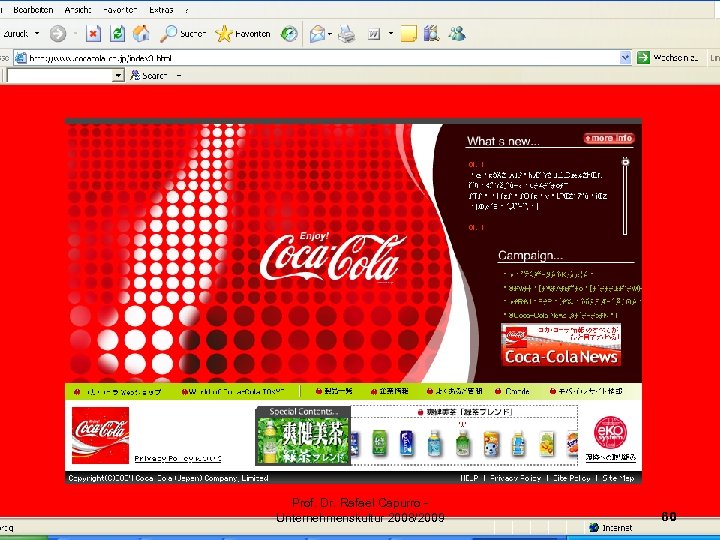Expand the address bar dropdown
720x540 pixels.
(x=625, y=58)
